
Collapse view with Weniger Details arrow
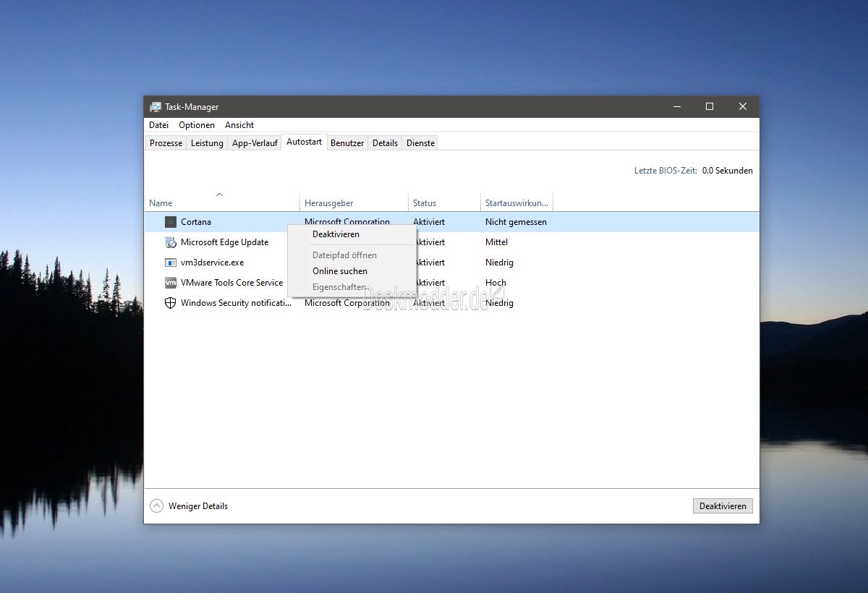(156, 506)
